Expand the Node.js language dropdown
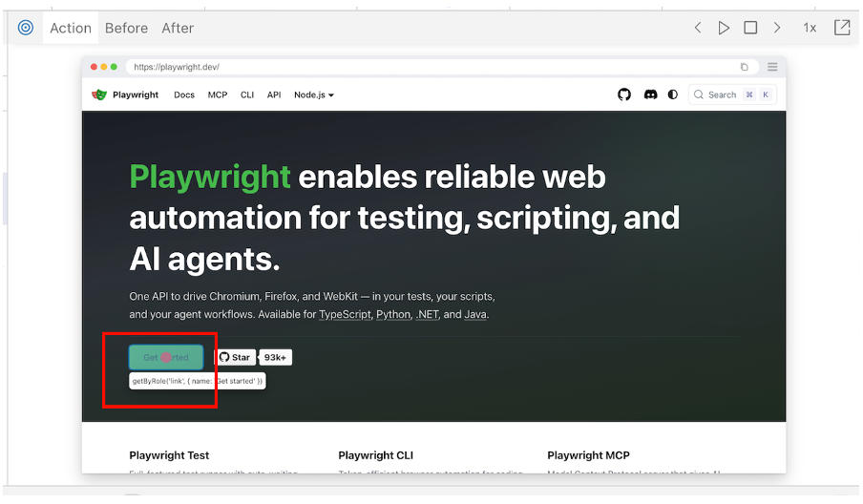 pos(314,94)
